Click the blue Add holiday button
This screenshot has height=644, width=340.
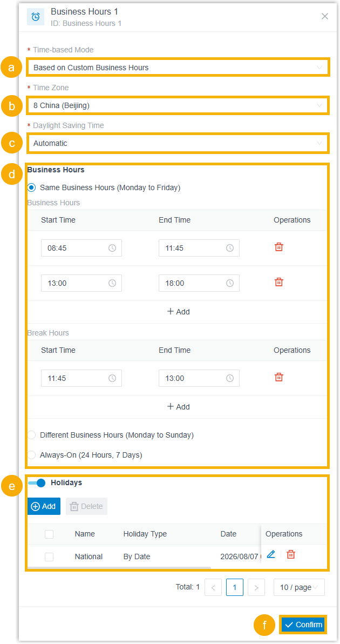pos(44,506)
